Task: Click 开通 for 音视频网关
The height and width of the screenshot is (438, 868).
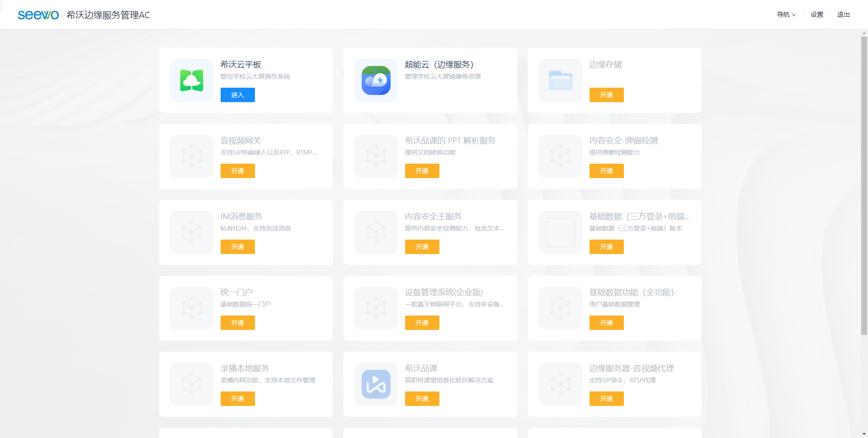Action: [238, 171]
